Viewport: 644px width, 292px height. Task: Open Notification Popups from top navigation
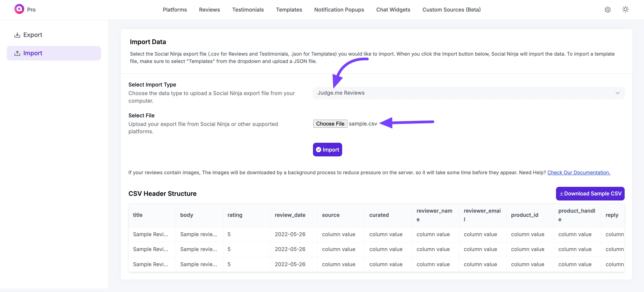(339, 9)
